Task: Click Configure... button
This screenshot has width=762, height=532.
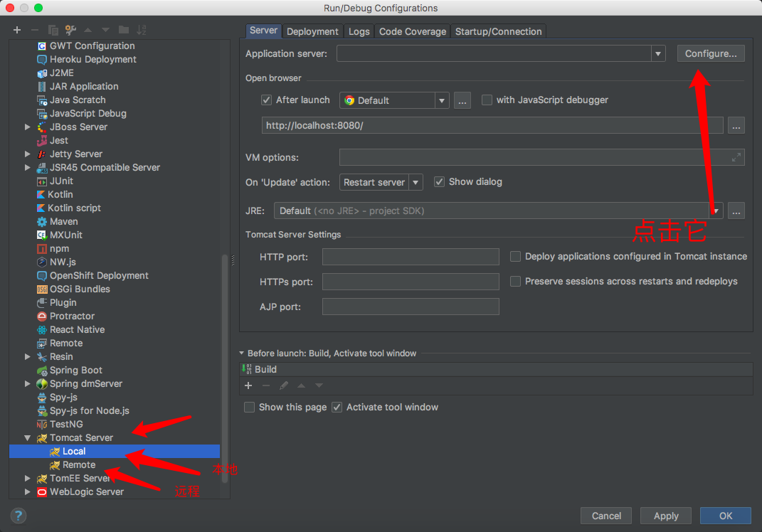Action: pyautogui.click(x=711, y=54)
